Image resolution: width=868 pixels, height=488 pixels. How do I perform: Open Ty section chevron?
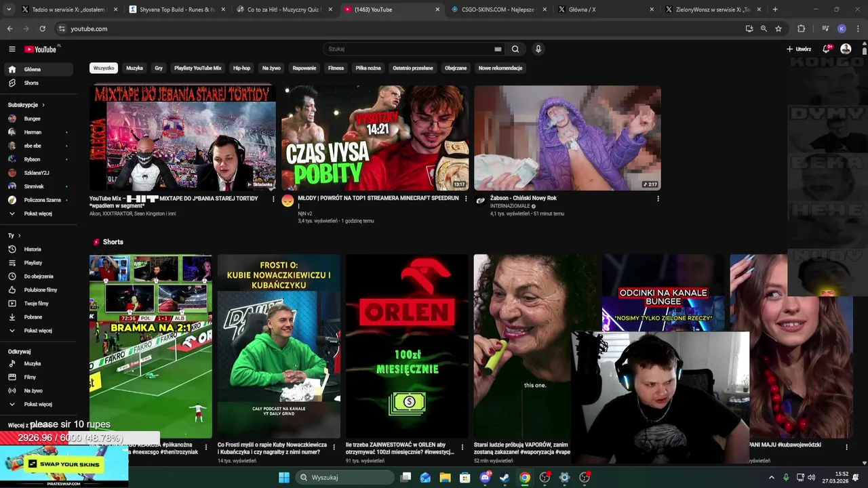[20, 235]
